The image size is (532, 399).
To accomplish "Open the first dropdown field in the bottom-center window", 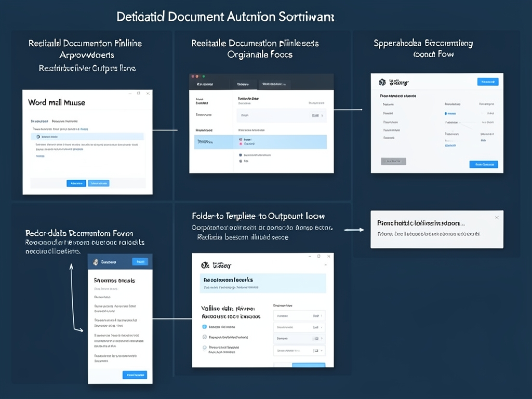I will 299,316.
